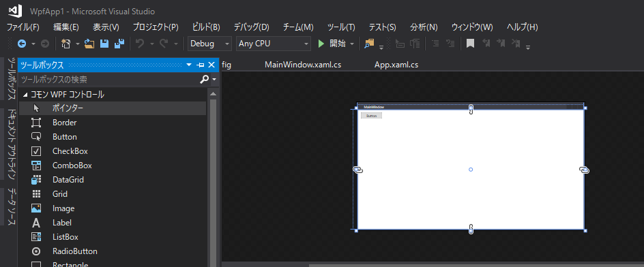Open デバッグ(D) menu
Viewport: 644px width, 267px height.
[251, 27]
